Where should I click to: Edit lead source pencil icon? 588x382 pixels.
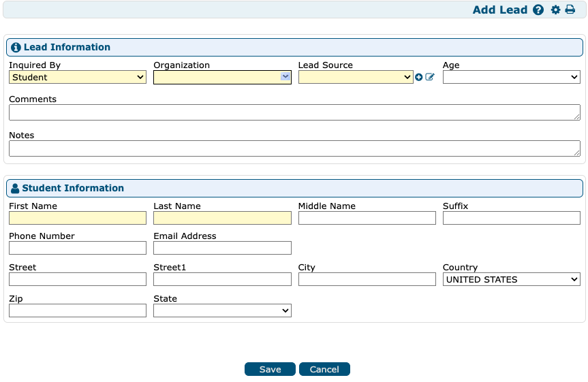tap(430, 78)
